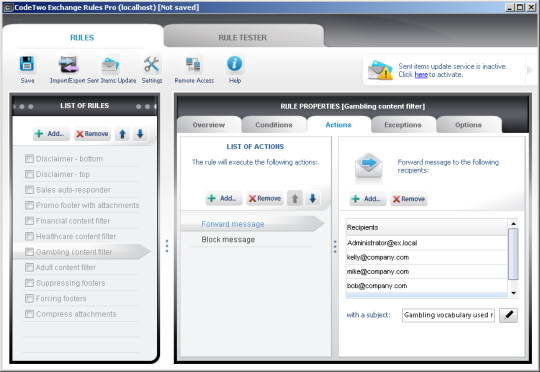The image size is (540, 372).
Task: Click splitter handle between rules and properties
Action: pos(167,246)
